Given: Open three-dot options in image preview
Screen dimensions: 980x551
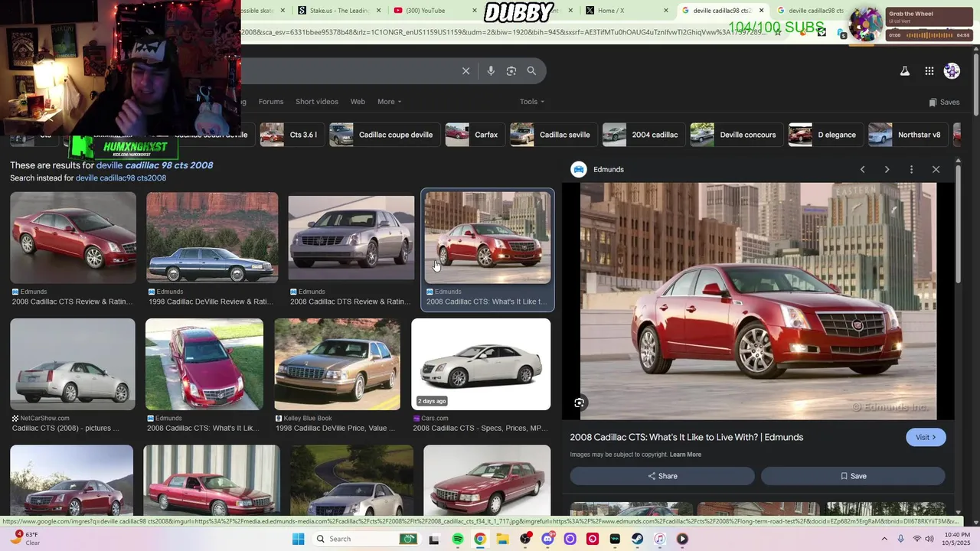Looking at the screenshot, I should coord(911,169).
